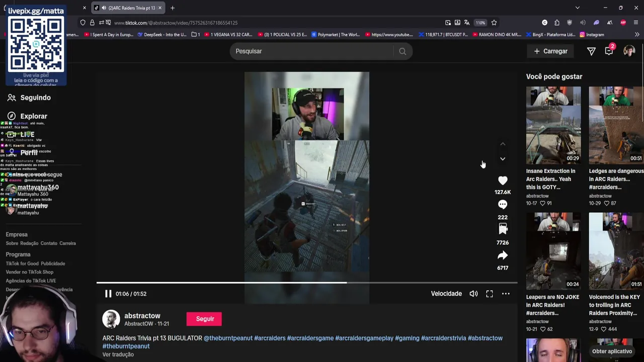Click Ver tradução under the caption

click(118, 354)
